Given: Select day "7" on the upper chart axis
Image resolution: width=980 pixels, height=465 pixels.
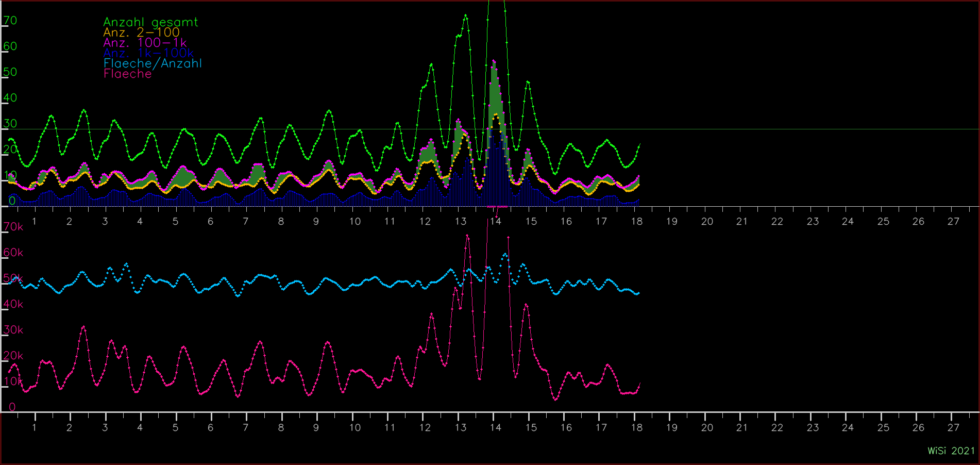Looking at the screenshot, I should pyautogui.click(x=246, y=221).
